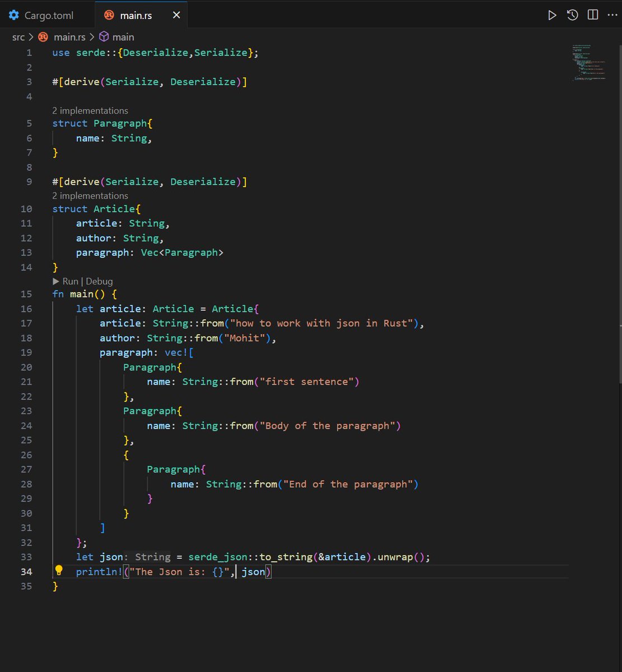Open the timeline history icon
Viewport: 622px width, 672px height.
point(572,15)
